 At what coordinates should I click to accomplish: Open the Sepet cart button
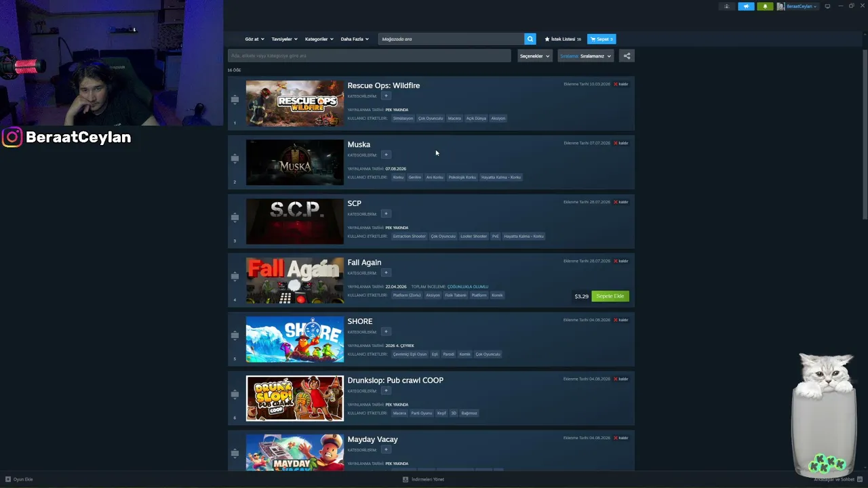pyautogui.click(x=601, y=39)
